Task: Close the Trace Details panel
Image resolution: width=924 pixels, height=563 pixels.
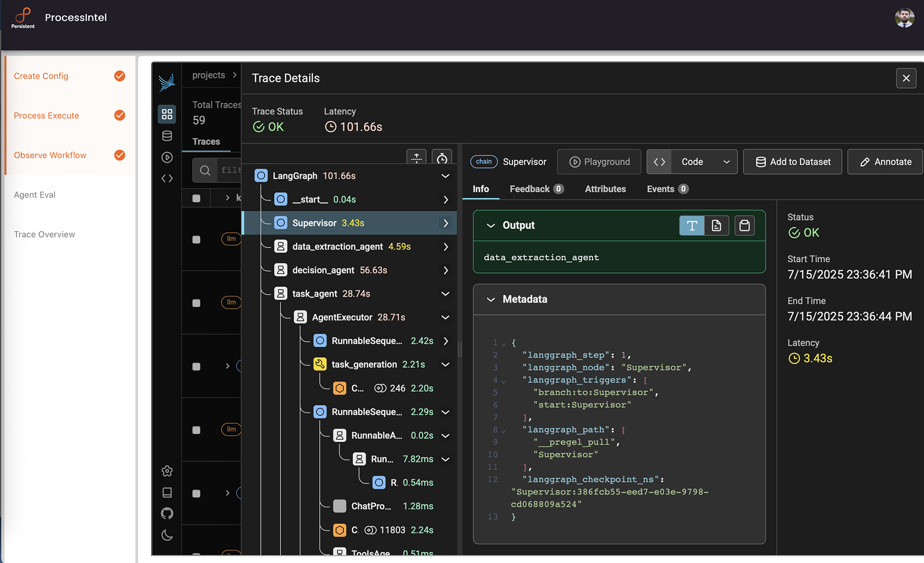Action: [x=906, y=78]
